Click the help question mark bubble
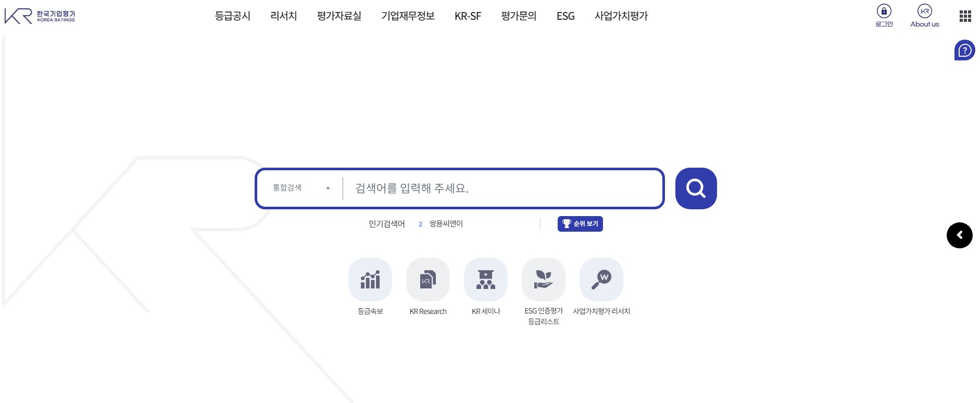The height and width of the screenshot is (403, 980). coord(965,50)
